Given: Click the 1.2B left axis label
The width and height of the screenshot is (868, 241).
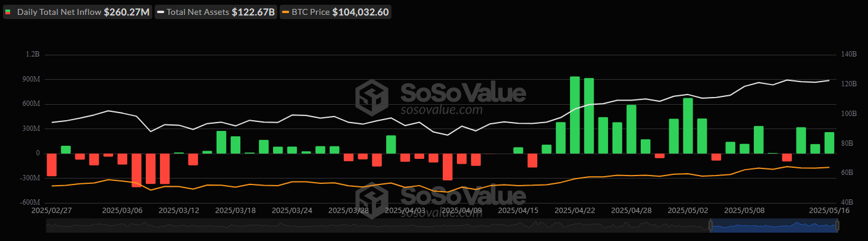Looking at the screenshot, I should coord(33,54).
